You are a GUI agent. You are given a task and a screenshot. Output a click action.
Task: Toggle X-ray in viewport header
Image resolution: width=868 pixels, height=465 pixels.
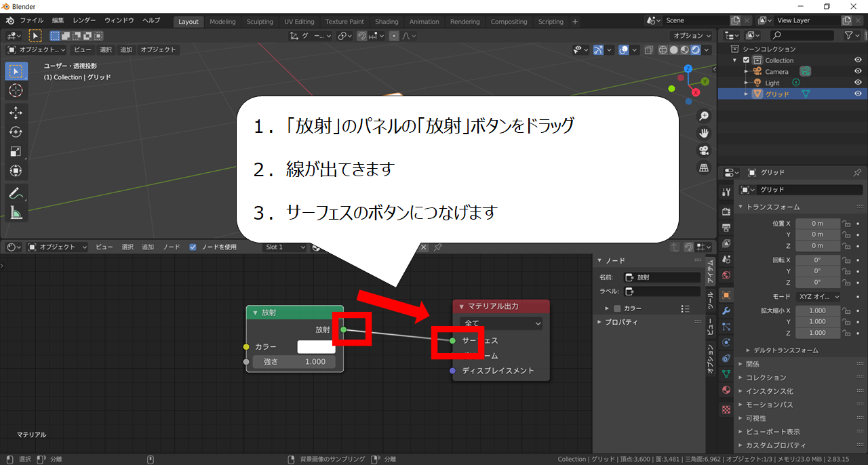[x=648, y=49]
